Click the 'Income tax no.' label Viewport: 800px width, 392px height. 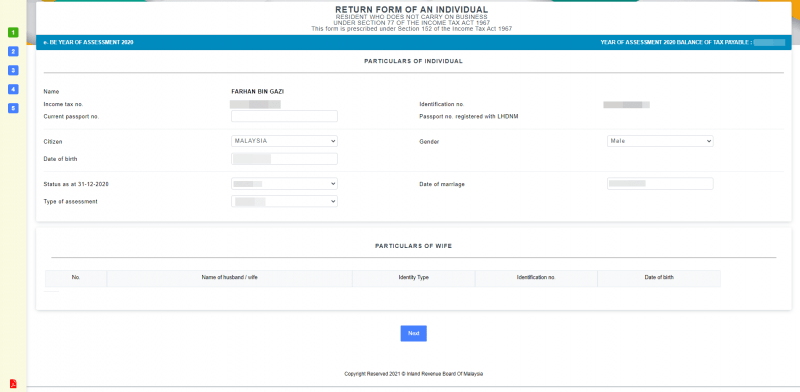coord(63,104)
